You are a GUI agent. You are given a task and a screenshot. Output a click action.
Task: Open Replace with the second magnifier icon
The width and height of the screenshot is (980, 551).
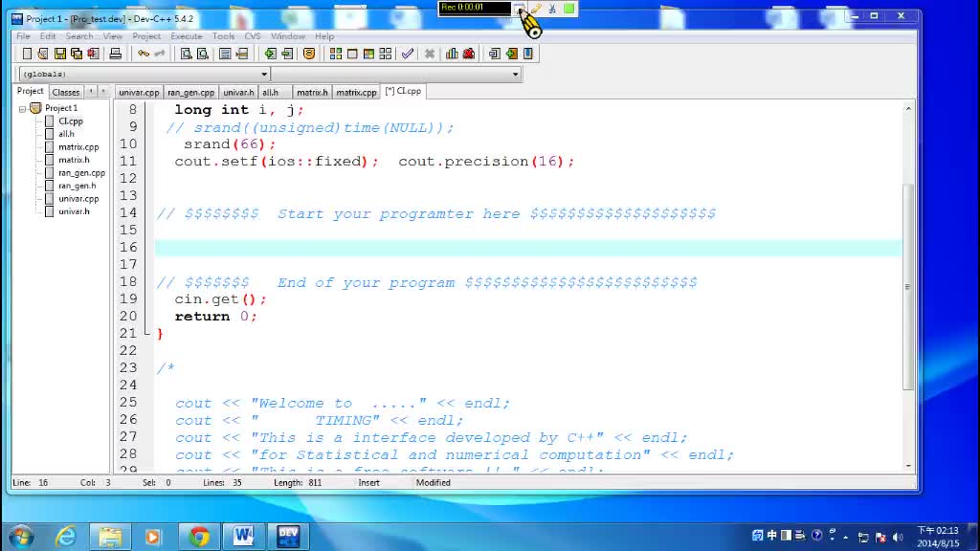[203, 54]
